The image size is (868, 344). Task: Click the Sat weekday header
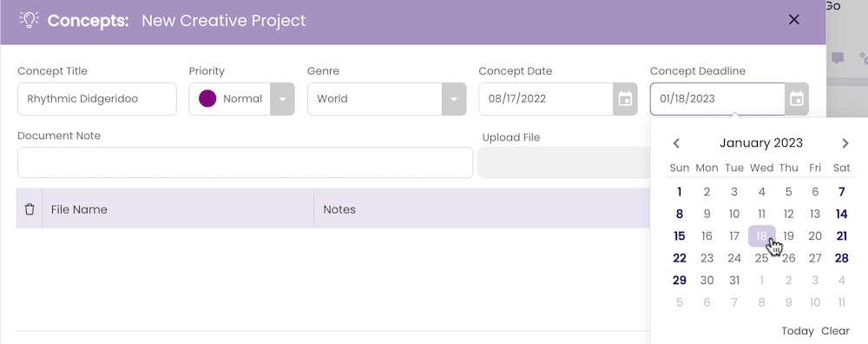click(x=841, y=168)
